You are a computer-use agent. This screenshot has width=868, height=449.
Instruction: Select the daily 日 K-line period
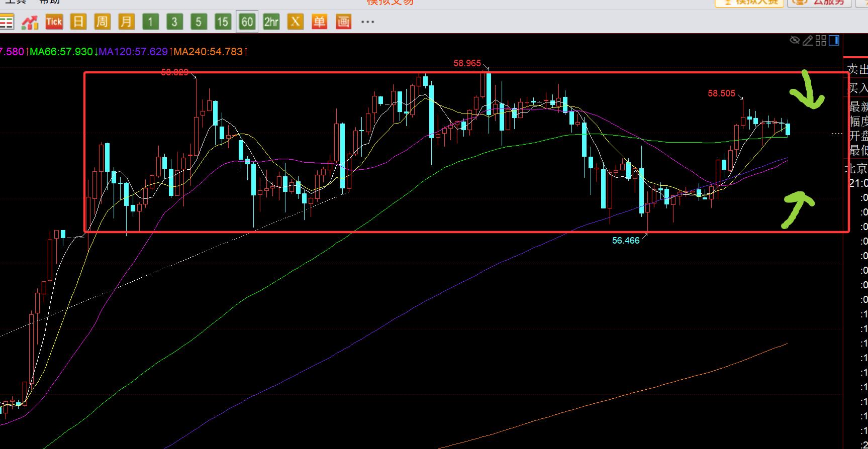pos(78,22)
